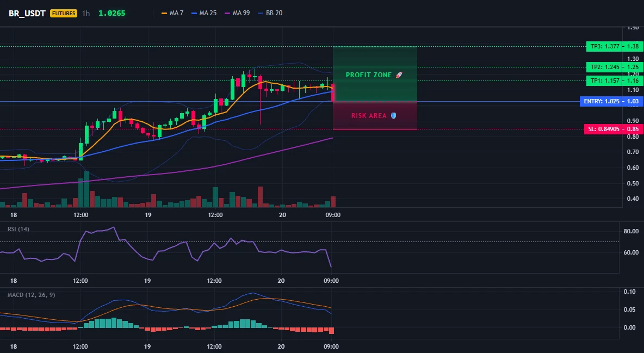The image size is (644, 353).
Task: Click the orange MA 7 color dash
Action: pos(165,13)
